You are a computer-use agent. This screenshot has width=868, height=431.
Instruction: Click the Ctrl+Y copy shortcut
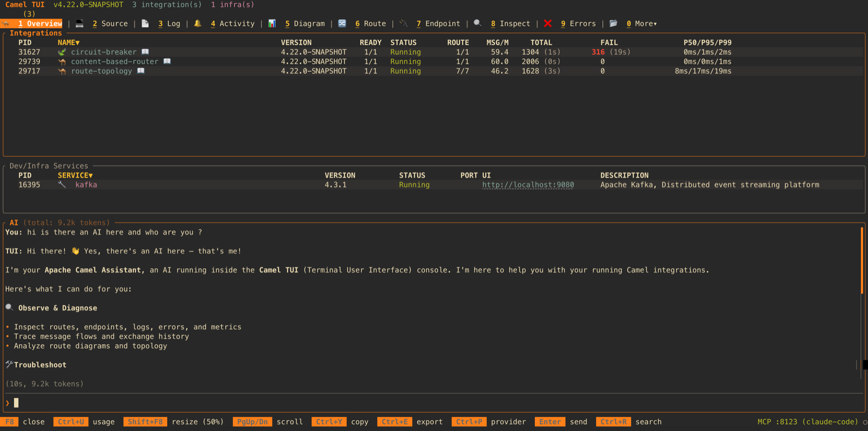(340, 422)
